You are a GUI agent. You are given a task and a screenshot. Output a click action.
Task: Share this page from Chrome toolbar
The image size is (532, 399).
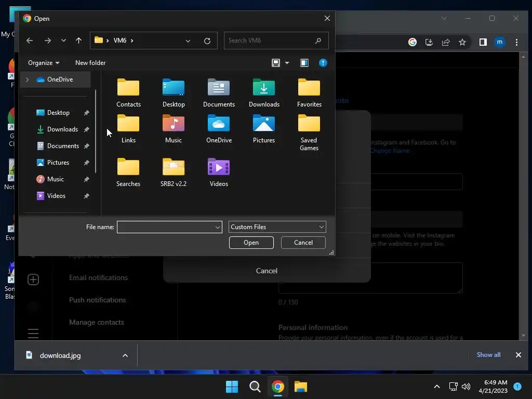point(445,42)
